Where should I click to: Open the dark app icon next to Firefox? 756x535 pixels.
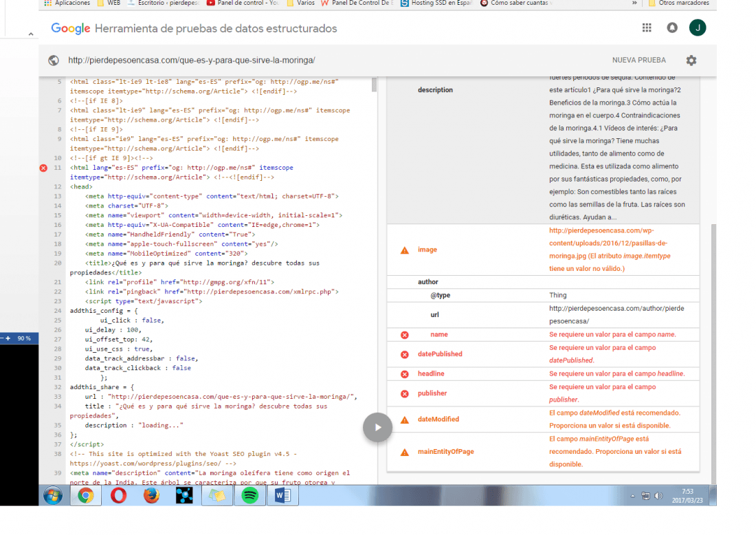184,495
